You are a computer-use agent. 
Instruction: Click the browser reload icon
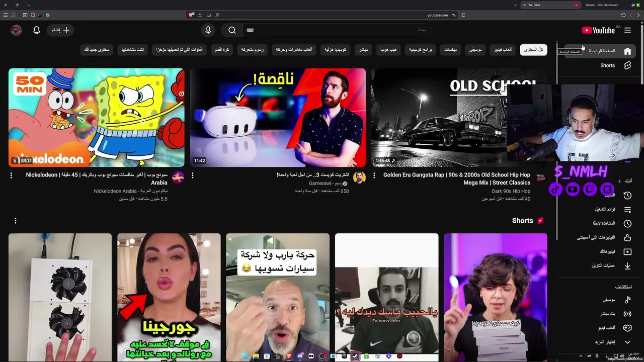pos(623,15)
